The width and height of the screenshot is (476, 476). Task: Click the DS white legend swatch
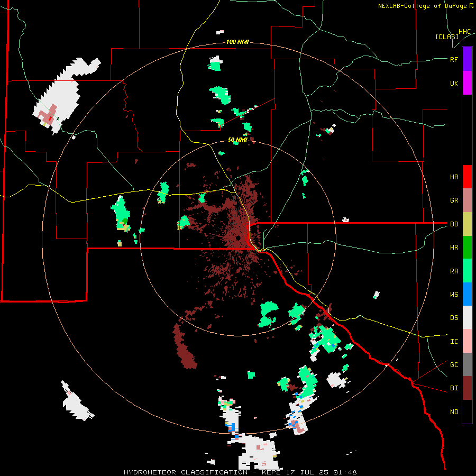pyautogui.click(x=467, y=317)
